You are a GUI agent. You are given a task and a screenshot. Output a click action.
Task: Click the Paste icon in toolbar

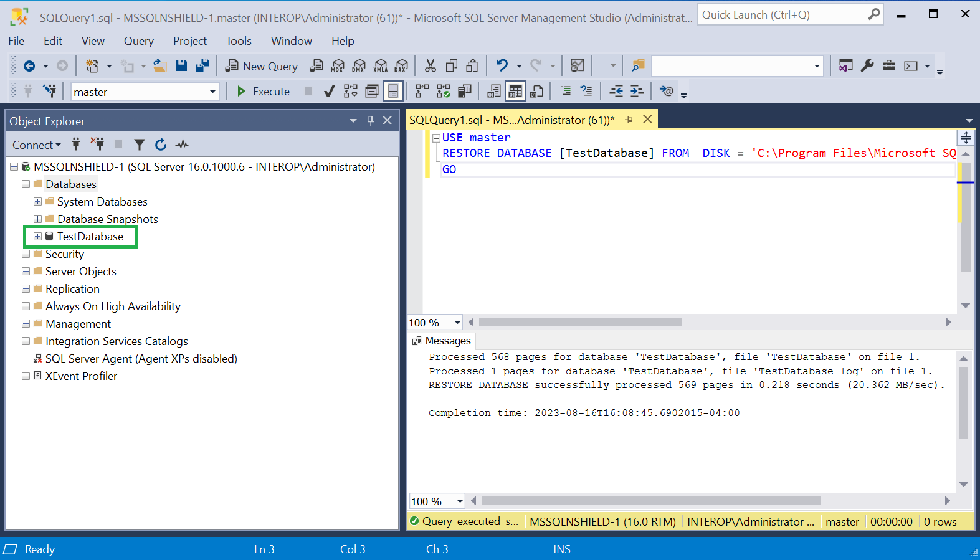[472, 66]
